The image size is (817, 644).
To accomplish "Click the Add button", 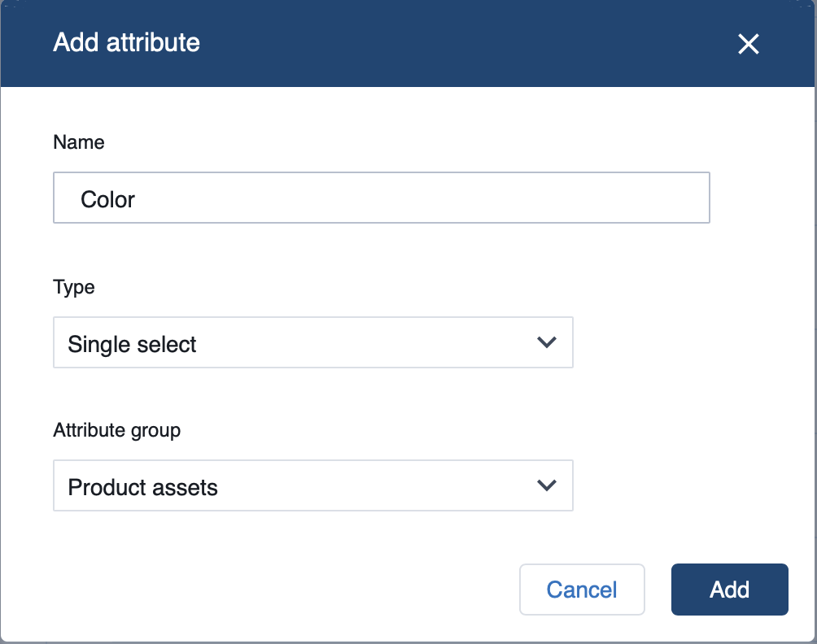I will [729, 590].
